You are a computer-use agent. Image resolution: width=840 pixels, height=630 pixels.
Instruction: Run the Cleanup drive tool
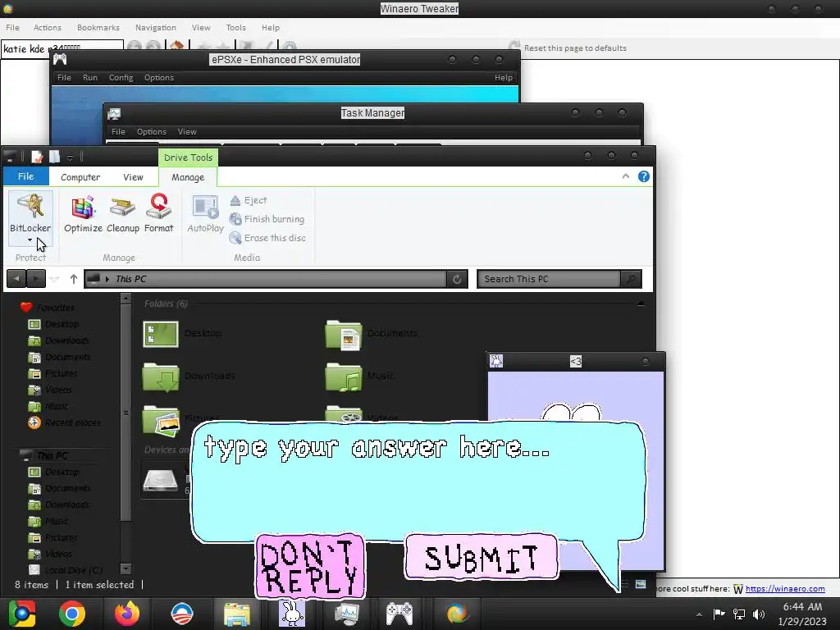[x=123, y=214]
